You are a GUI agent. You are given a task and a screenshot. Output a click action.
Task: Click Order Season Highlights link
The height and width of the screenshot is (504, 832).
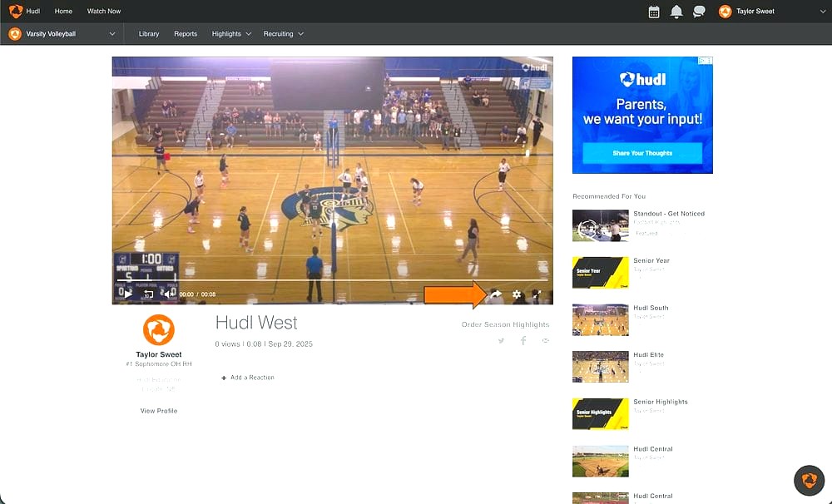click(505, 324)
